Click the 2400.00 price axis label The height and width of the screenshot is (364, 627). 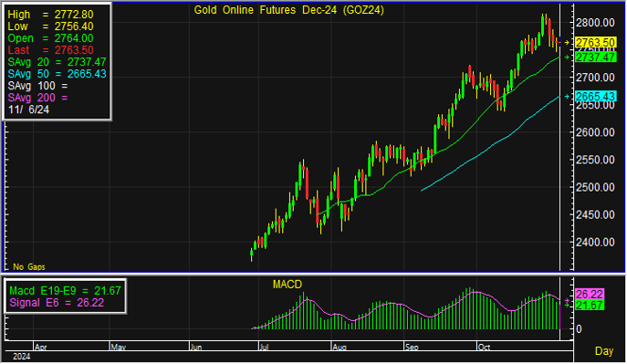(x=595, y=243)
